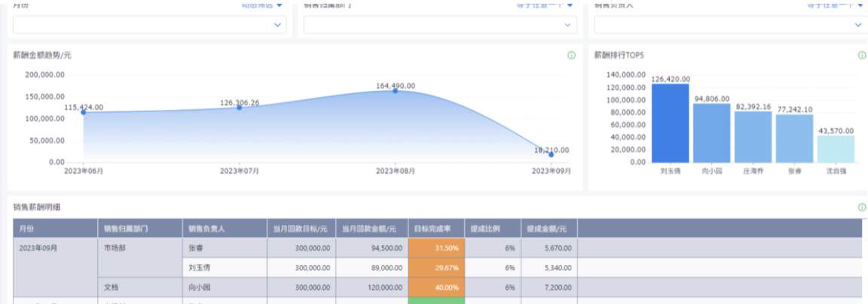Click the 89,000.00 payment amount cell
This screenshot has width=868, height=304.
point(372,268)
